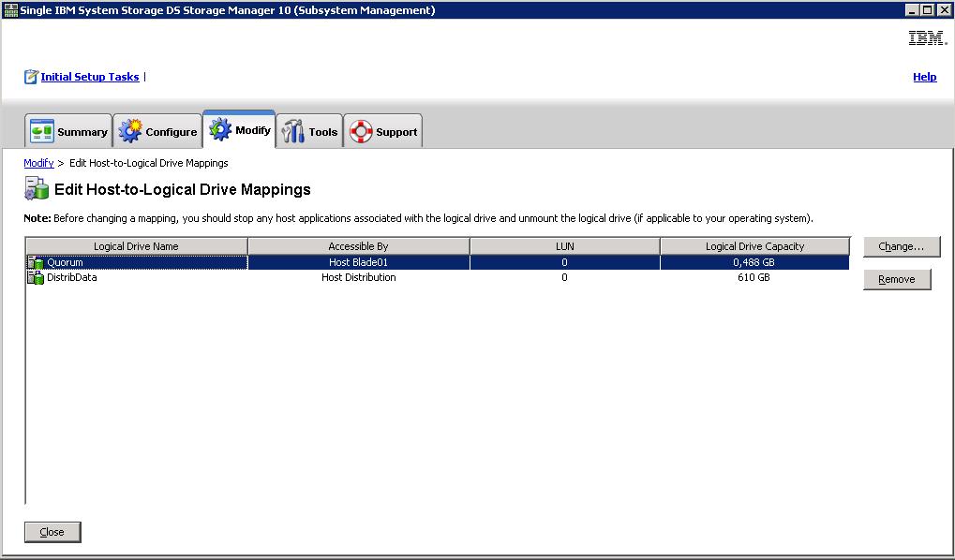Switch to the Summary tab

click(68, 131)
